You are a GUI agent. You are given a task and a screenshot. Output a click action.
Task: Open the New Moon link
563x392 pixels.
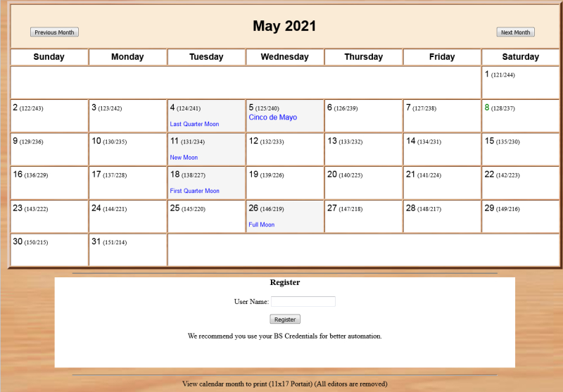(x=184, y=158)
